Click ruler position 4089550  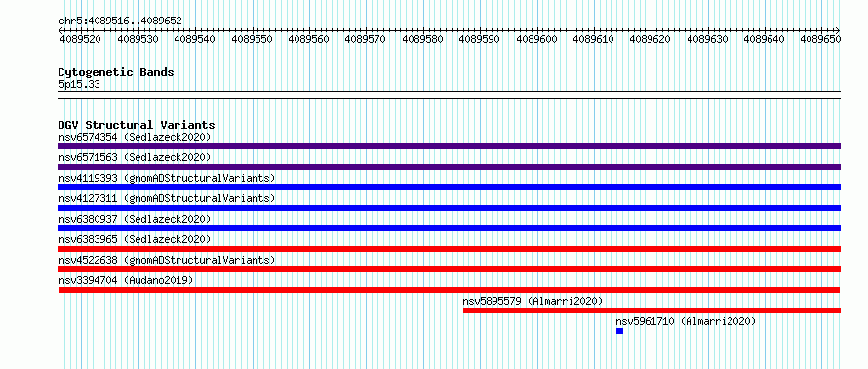[252, 39]
